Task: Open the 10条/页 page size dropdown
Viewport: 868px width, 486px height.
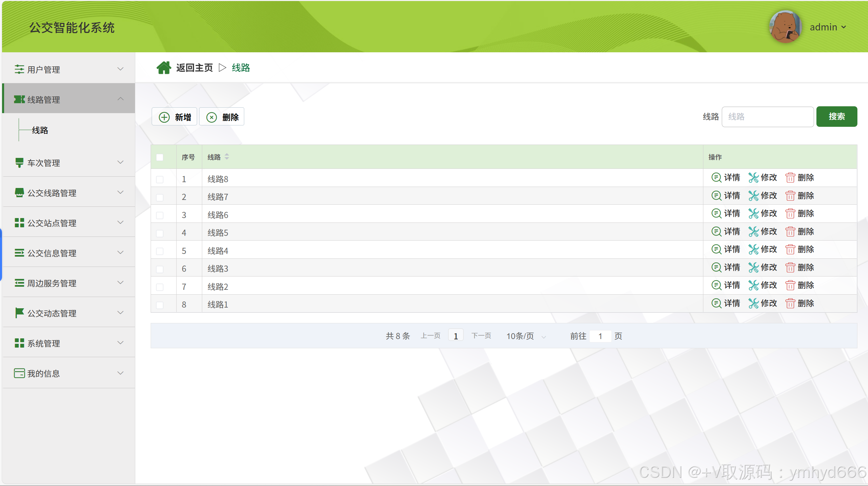Action: [x=526, y=336]
